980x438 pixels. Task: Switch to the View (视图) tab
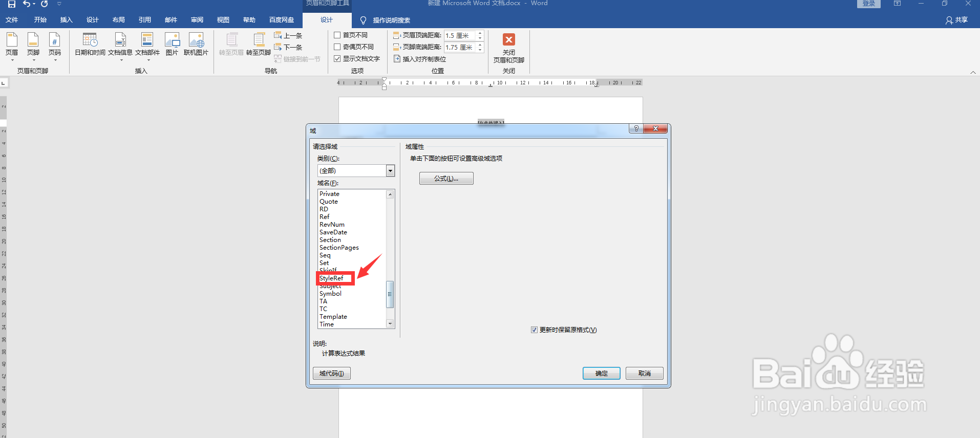[x=223, y=20]
